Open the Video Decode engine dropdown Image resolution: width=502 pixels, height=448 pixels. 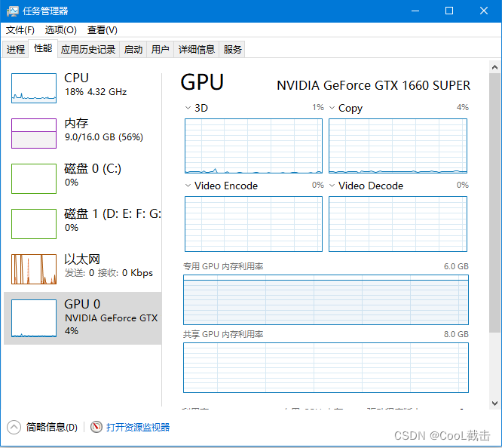pos(332,186)
